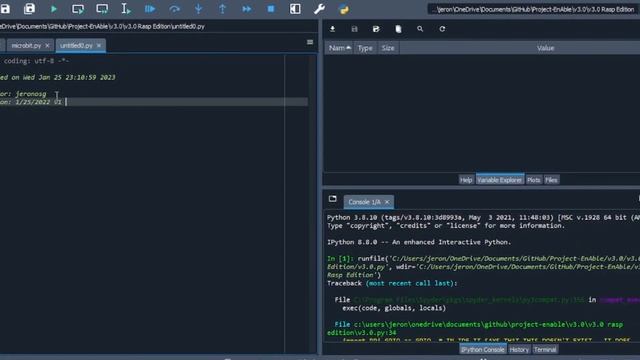
Task: Select the untitled0.py editor tab
Action: (76, 45)
